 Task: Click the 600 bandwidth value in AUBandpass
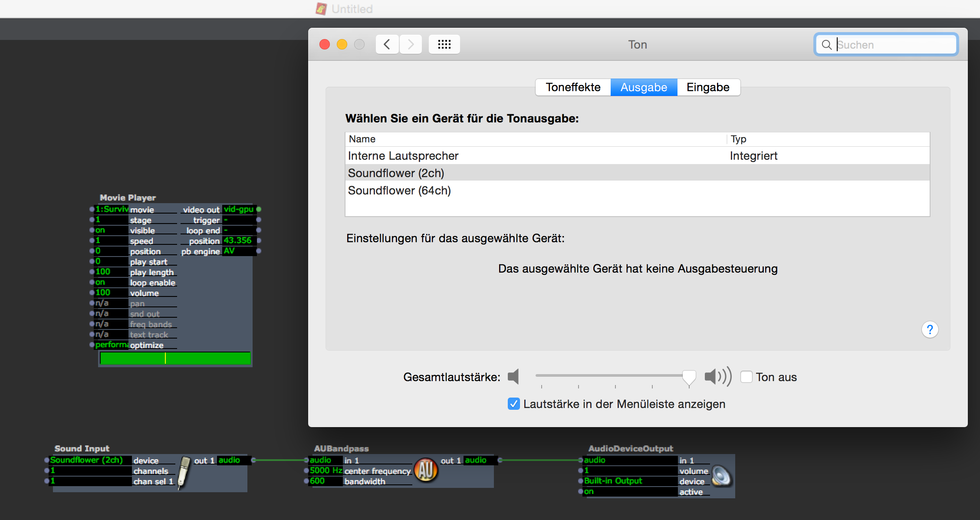click(x=326, y=481)
